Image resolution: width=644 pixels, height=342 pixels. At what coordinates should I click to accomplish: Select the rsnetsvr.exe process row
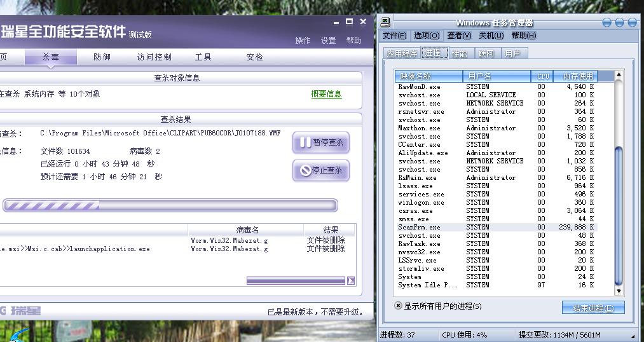(x=496, y=111)
